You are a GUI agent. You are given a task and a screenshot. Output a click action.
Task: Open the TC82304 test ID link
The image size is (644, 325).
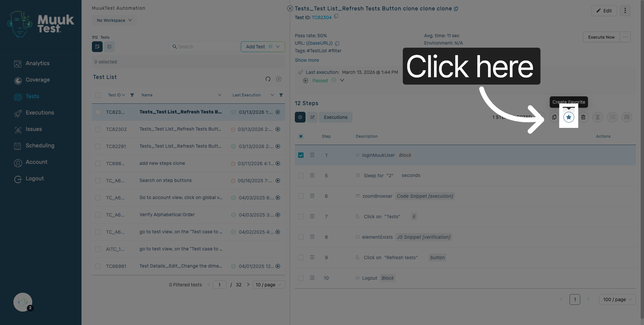point(322,17)
